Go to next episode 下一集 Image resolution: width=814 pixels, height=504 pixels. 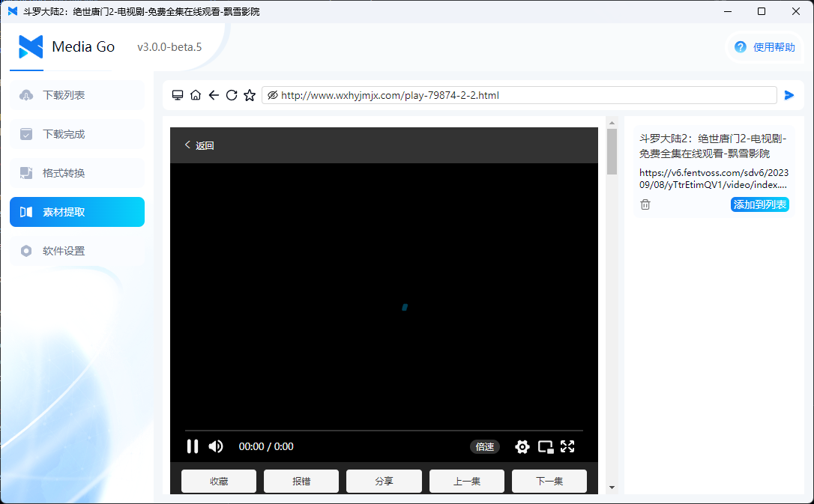[549, 482]
